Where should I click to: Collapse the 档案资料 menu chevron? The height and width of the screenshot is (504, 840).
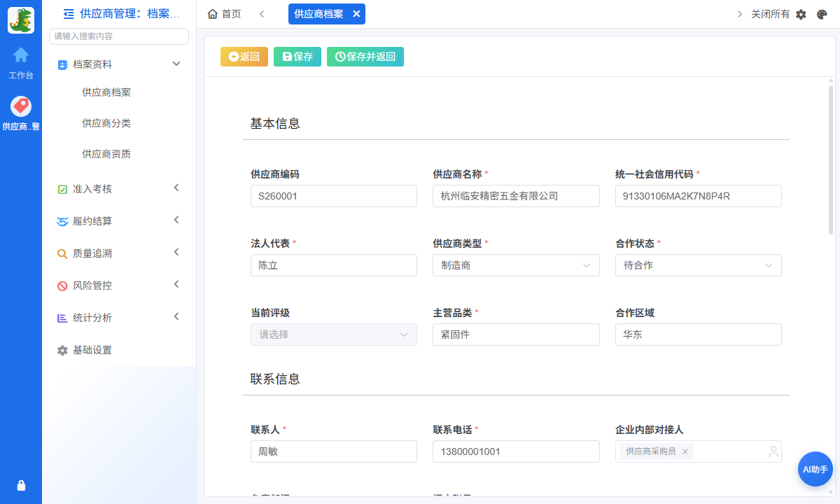(176, 64)
